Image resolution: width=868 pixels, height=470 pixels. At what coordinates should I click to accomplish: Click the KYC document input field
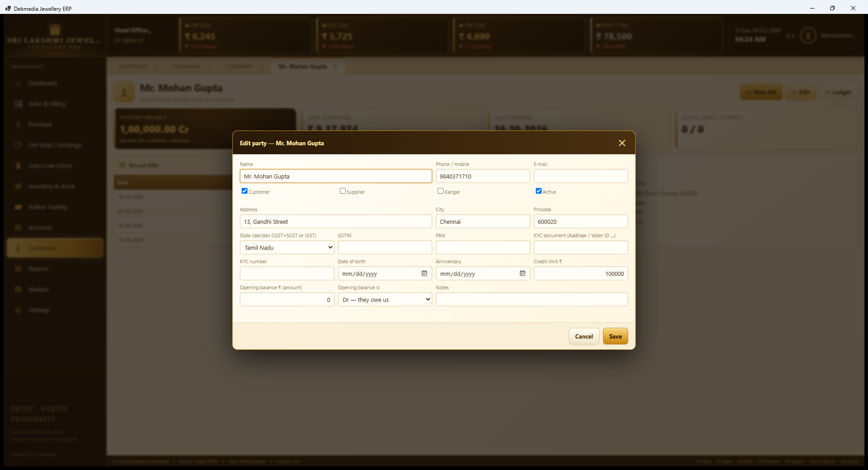[x=581, y=248]
